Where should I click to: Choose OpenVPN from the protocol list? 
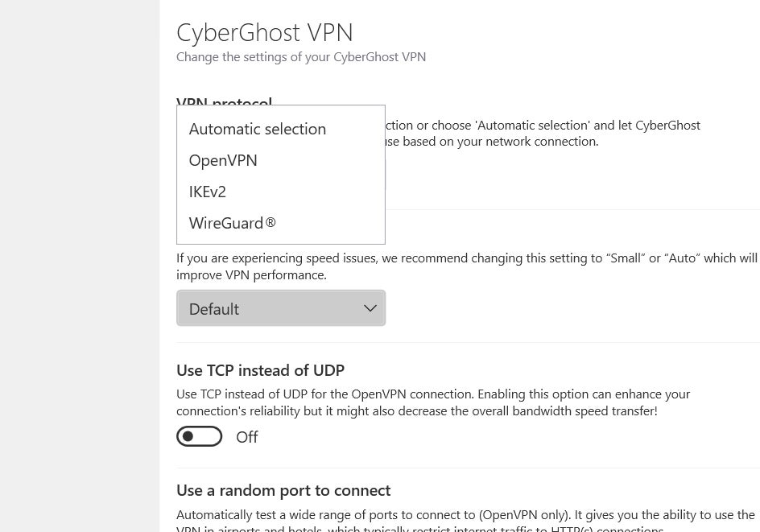223,160
